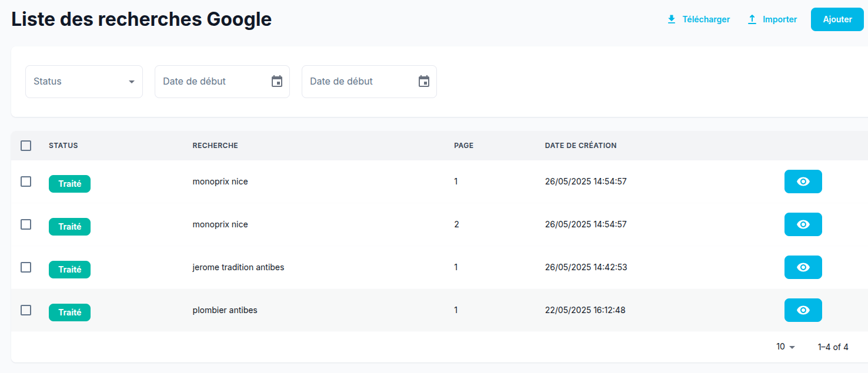Viewport: 868px width, 373px height.
Task: Click the eye icon for plombier antibes row
Action: pyautogui.click(x=803, y=310)
